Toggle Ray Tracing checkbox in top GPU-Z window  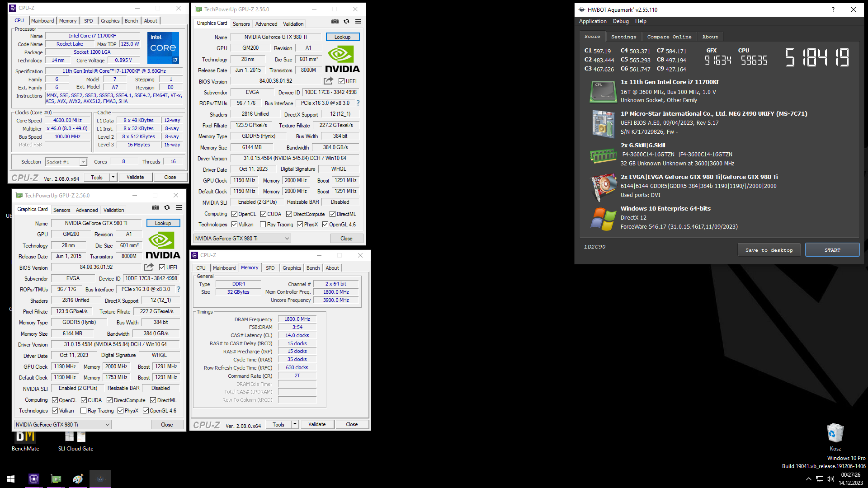(263, 225)
